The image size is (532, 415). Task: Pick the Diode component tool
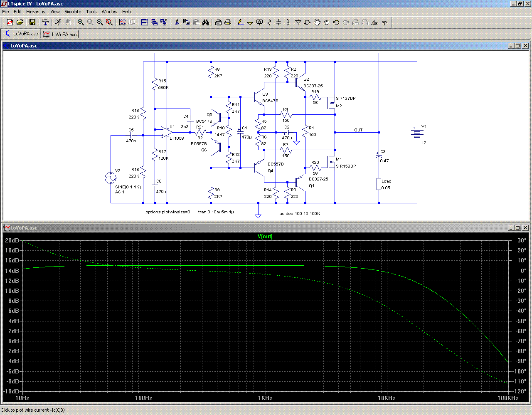click(x=298, y=22)
